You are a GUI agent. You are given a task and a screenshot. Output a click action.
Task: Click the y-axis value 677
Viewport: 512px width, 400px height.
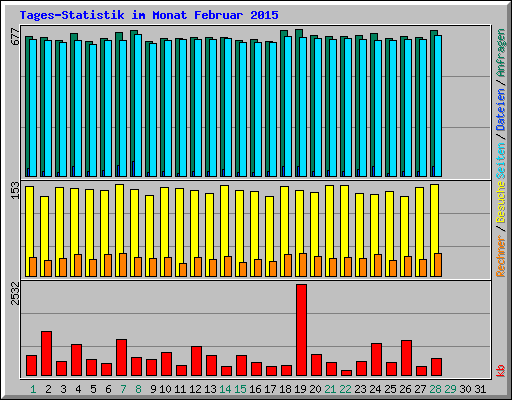[15, 37]
